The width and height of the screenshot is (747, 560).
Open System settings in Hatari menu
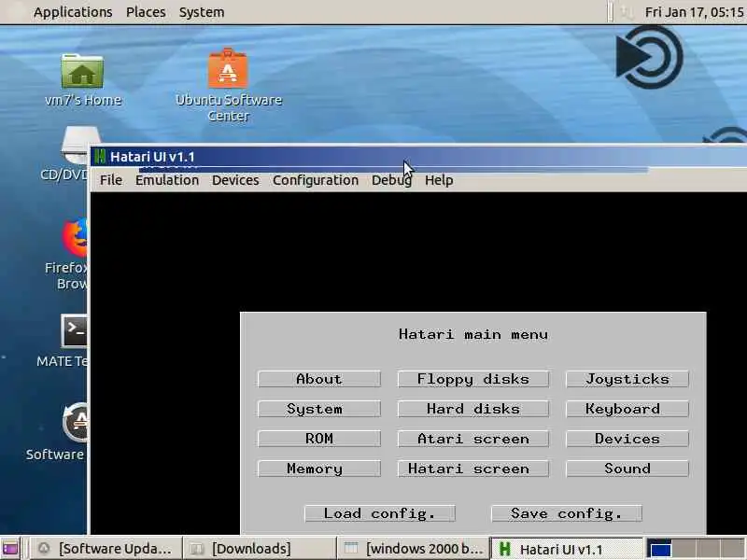point(319,409)
